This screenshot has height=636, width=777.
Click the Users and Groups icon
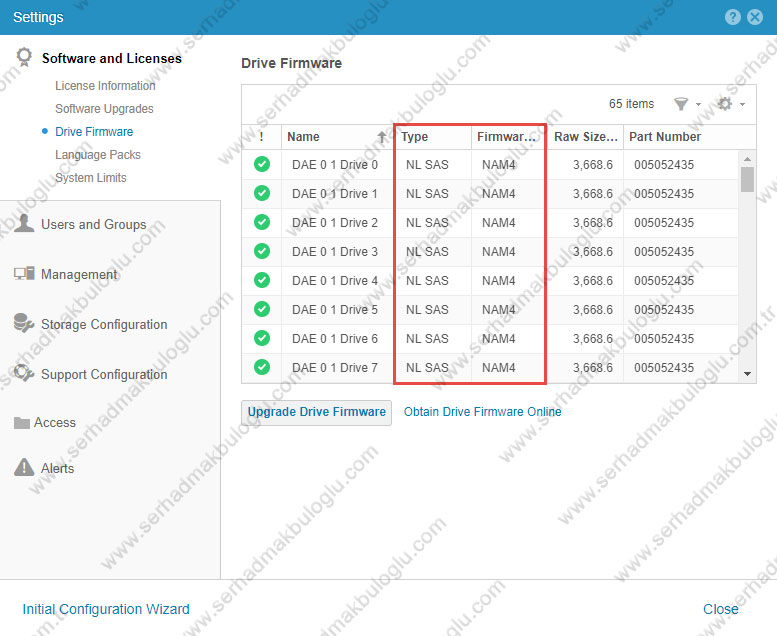point(24,224)
